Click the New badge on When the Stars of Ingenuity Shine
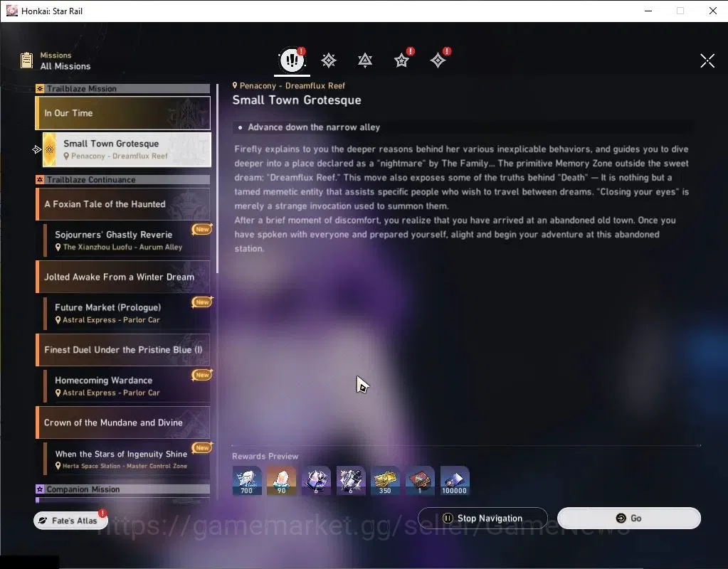The height and width of the screenshot is (569, 728). 202,448
